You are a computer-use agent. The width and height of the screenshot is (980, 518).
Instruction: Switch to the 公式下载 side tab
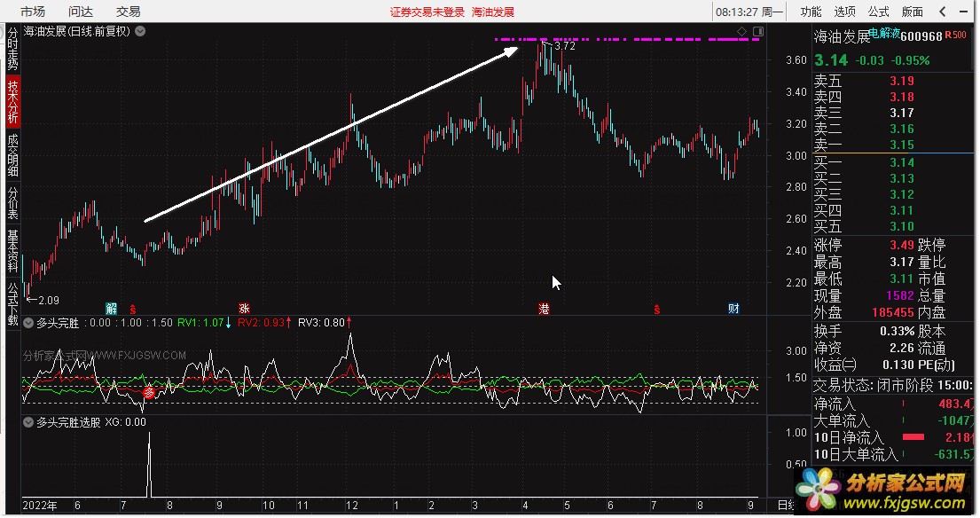(x=12, y=304)
